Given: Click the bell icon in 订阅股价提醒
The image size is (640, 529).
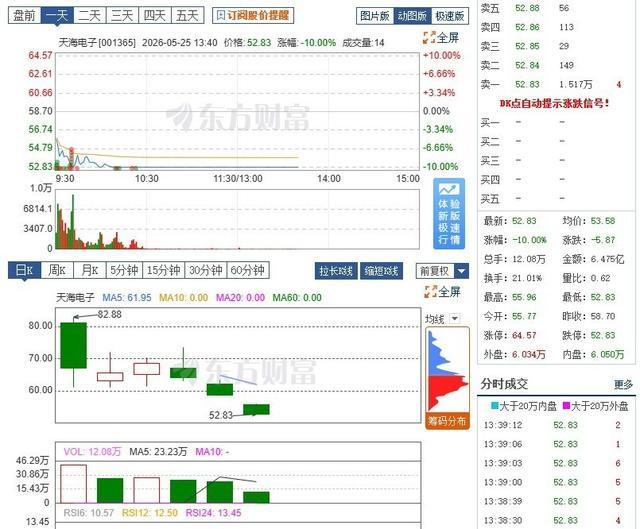Looking at the screenshot, I should coord(221,16).
